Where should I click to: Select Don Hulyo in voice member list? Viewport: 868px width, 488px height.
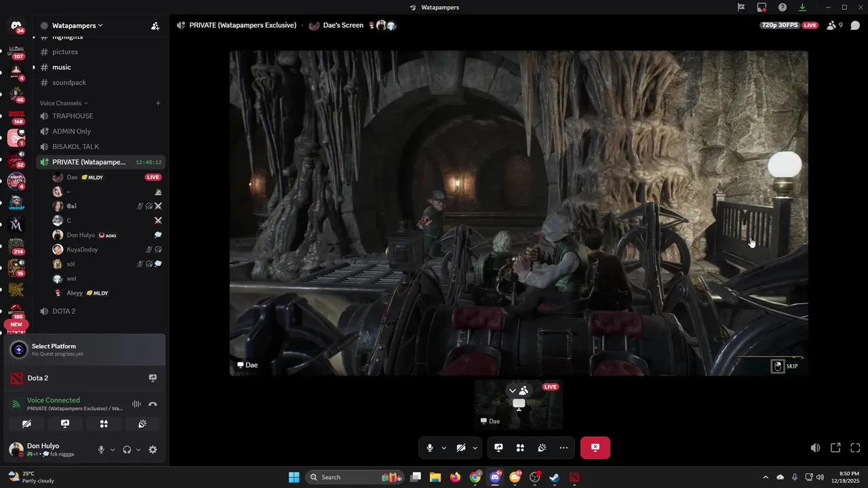click(x=107, y=235)
